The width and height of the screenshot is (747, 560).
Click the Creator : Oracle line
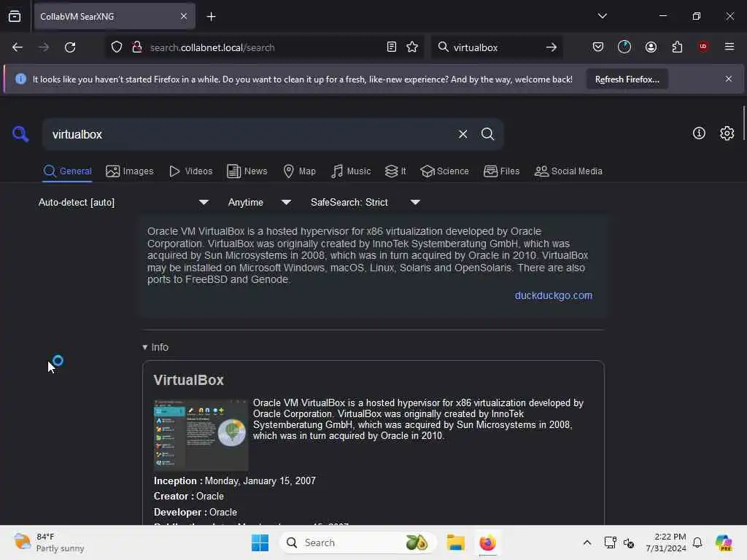pyautogui.click(x=189, y=496)
